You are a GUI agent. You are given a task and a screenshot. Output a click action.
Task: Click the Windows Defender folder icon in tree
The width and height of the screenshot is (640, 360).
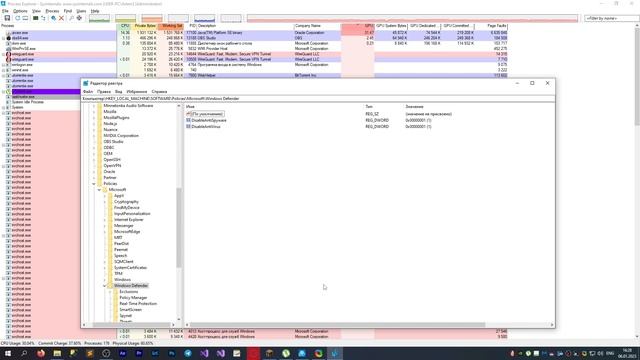point(111,286)
